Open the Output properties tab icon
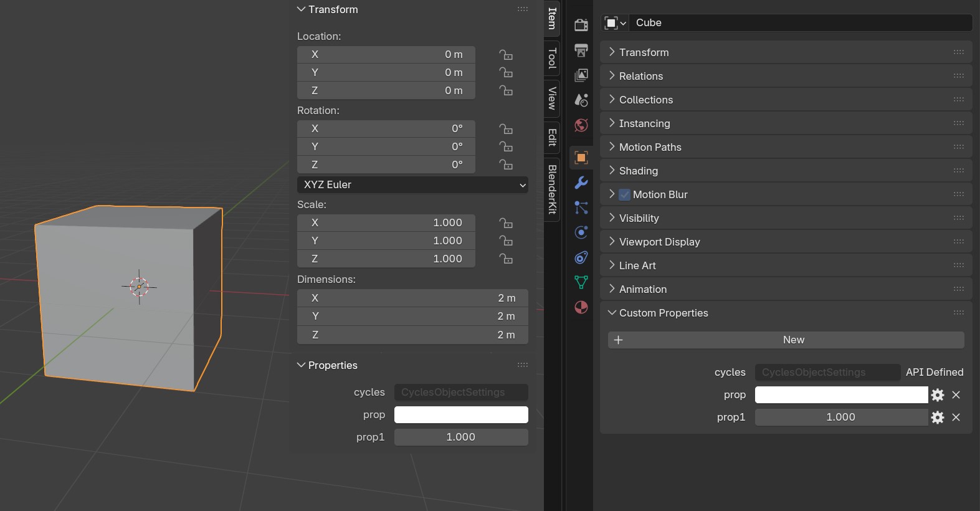 click(581, 50)
